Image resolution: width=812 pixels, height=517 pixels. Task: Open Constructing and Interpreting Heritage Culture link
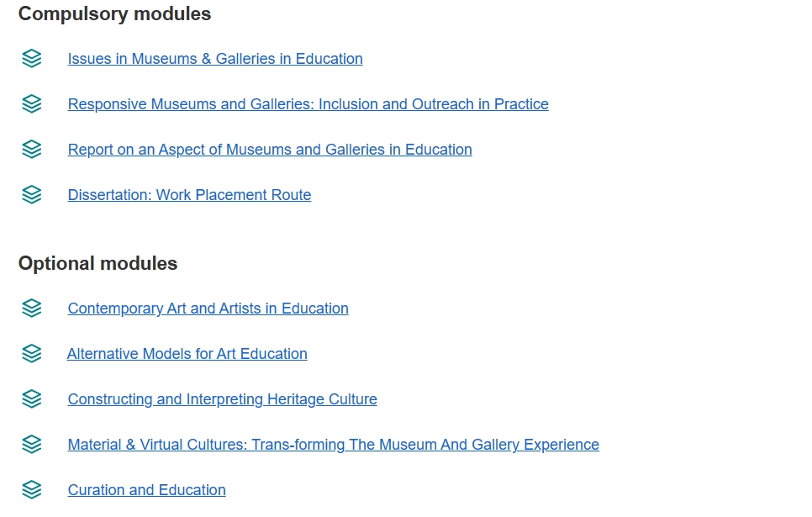pos(222,399)
